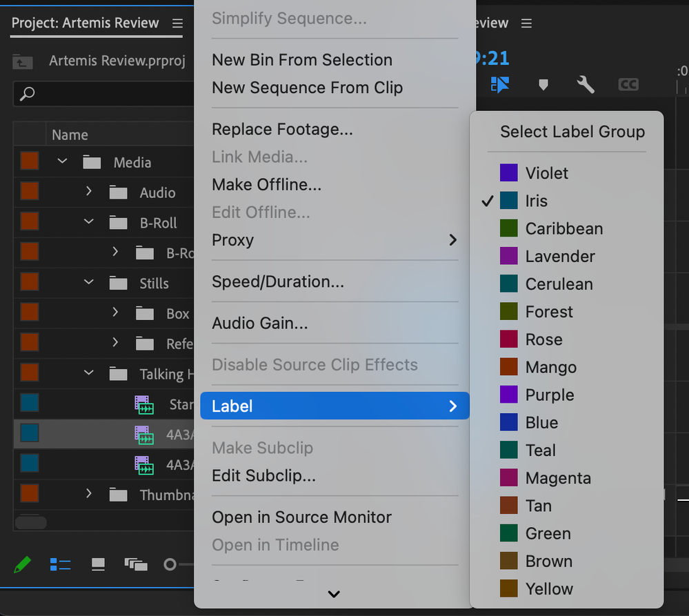Click Select Label Group
This screenshot has width=689, height=616.
572,132
